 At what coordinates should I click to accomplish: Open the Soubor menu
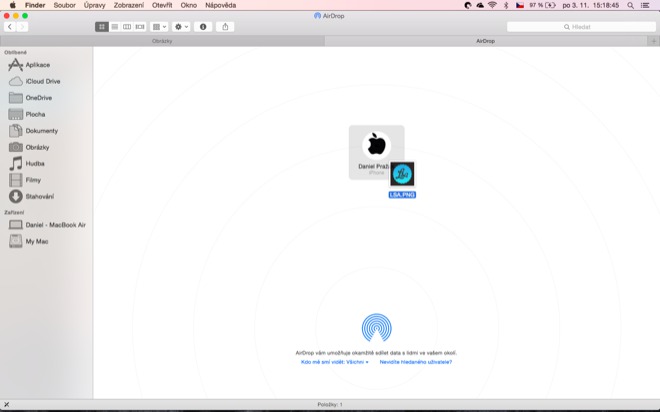pos(64,5)
